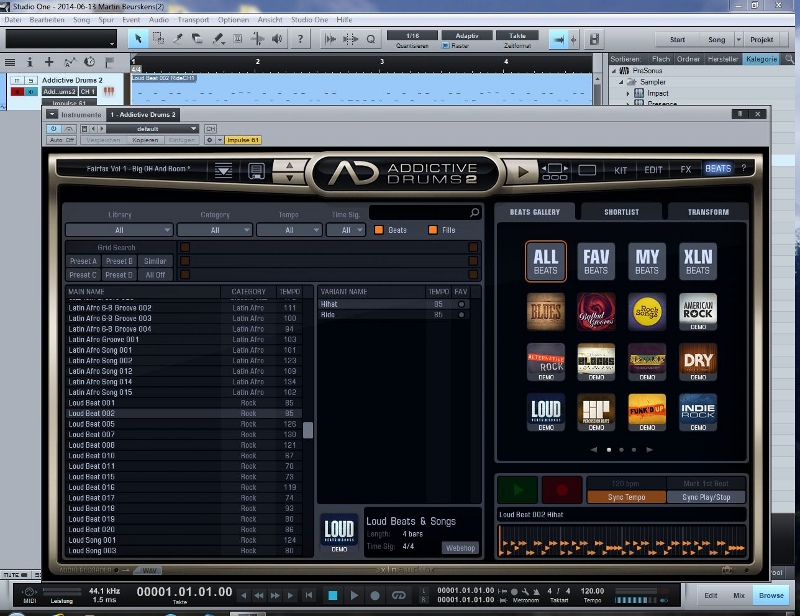This screenshot has width=800, height=616.
Task: Click the red record button in beat player
Action: pyautogui.click(x=562, y=490)
